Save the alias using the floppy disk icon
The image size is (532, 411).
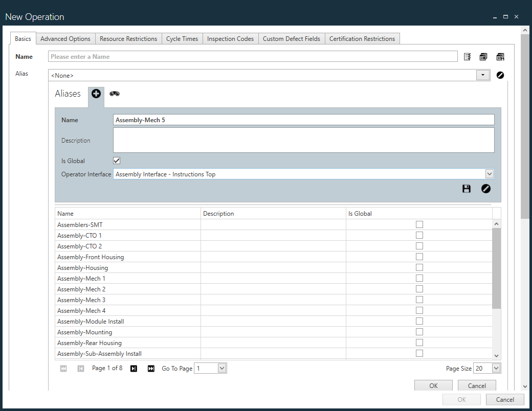pos(466,189)
